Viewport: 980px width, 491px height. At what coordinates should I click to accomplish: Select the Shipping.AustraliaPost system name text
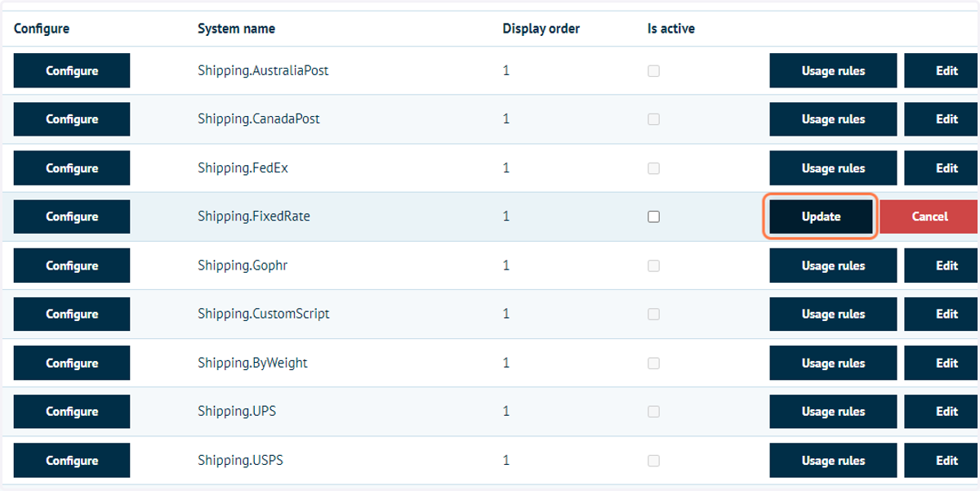[x=263, y=71]
